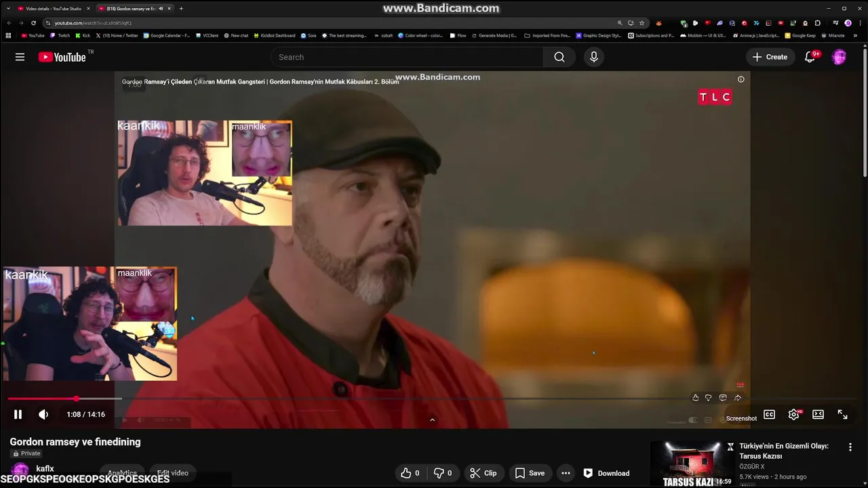Viewport: 868px width, 488px height.
Task: Open the KickBot Dashboard bookmark
Action: (274, 35)
